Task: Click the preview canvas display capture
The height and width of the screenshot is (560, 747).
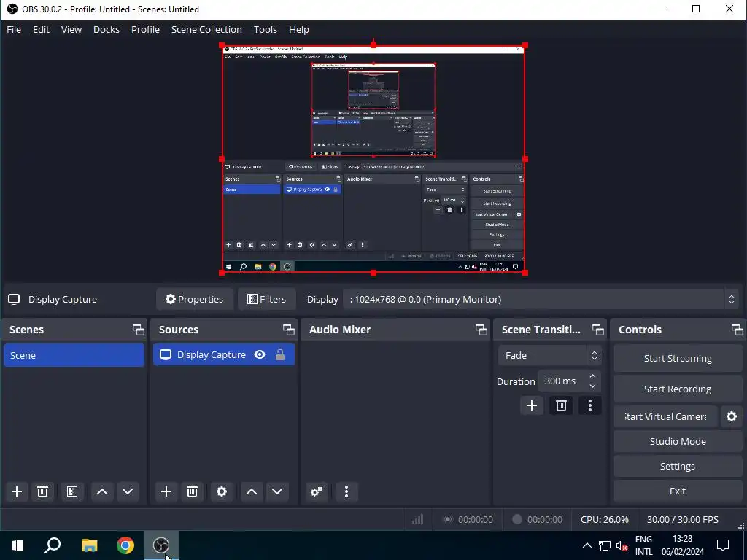Action: (373, 158)
